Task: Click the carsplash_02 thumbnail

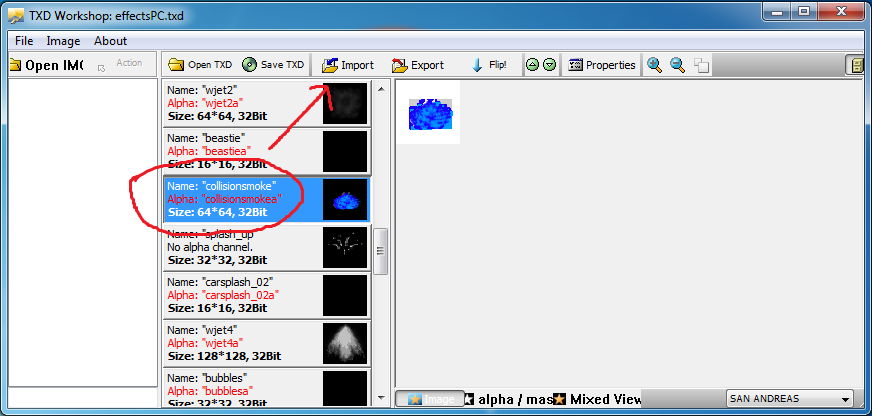Action: [345, 295]
